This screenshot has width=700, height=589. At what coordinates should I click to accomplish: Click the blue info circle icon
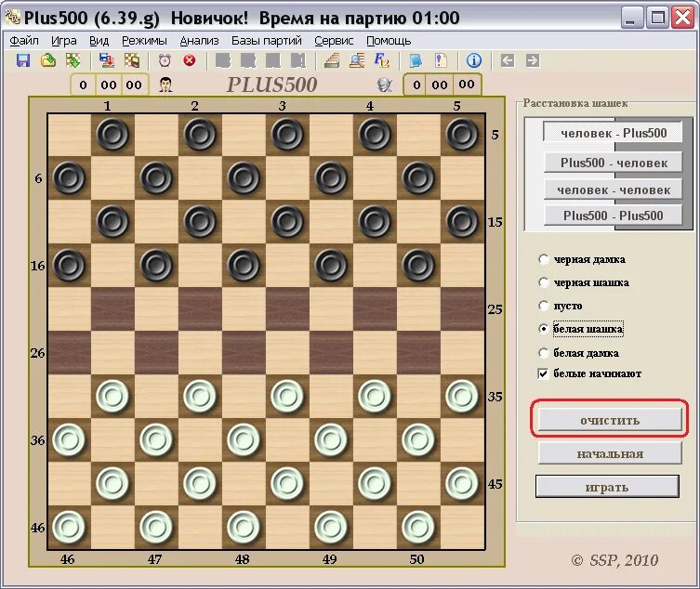[x=474, y=60]
